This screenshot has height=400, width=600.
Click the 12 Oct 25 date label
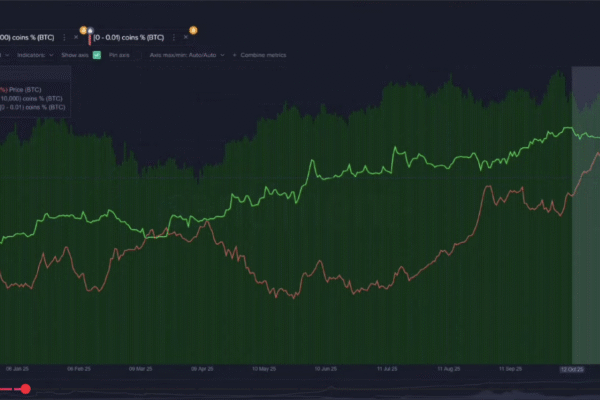tap(572, 368)
